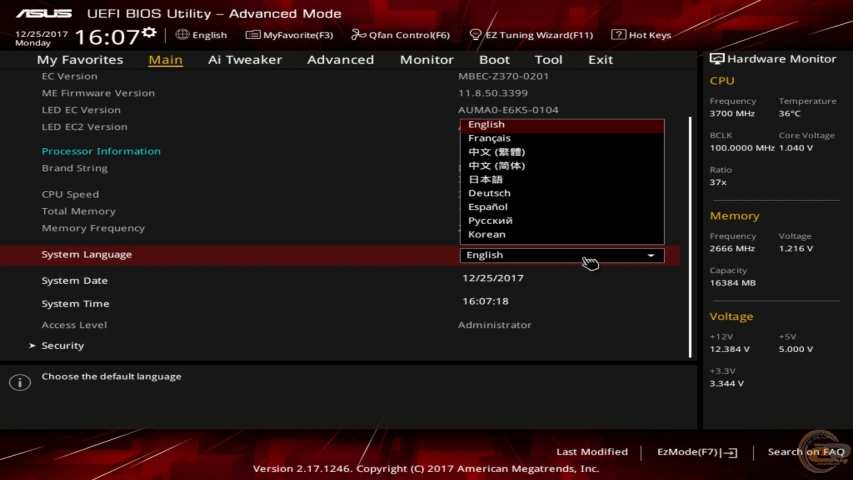Switch to EzMode(F7)

pyautogui.click(x=697, y=452)
